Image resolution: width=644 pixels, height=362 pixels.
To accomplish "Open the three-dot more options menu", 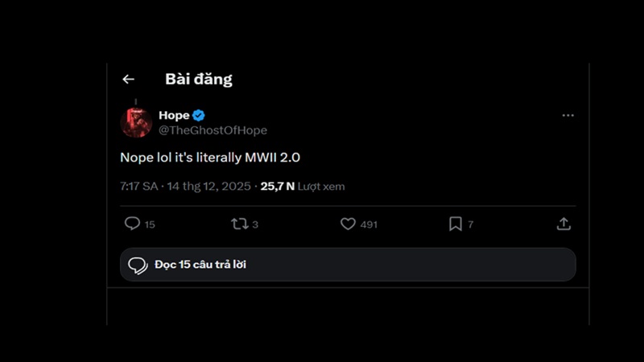I will pyautogui.click(x=568, y=116).
